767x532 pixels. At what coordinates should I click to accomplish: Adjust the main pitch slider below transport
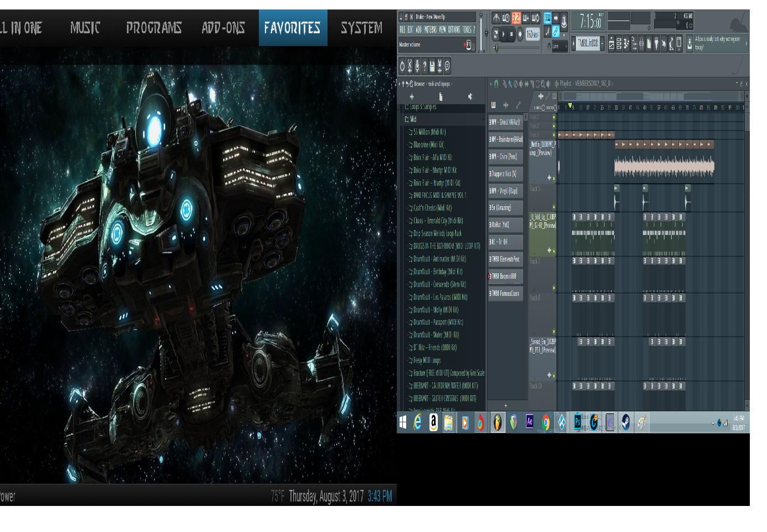pyautogui.click(x=517, y=48)
